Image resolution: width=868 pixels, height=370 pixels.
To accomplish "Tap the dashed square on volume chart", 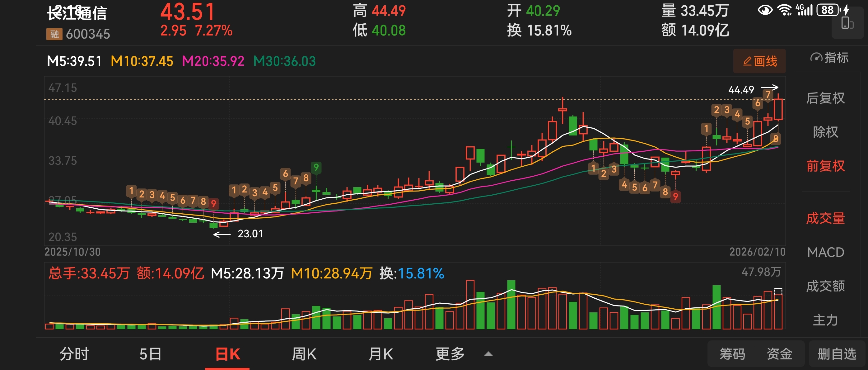I will (778, 292).
